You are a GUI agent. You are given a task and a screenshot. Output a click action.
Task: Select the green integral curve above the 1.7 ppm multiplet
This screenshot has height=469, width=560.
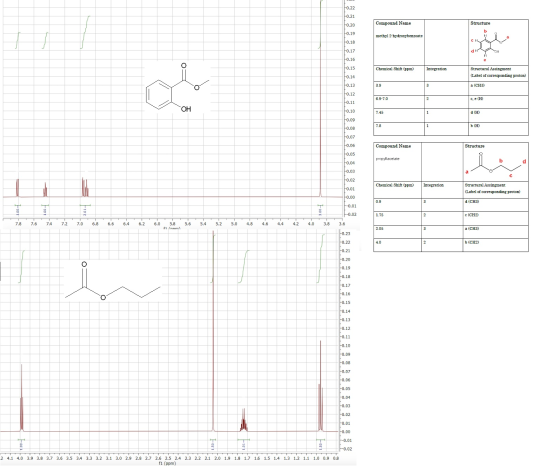(244, 266)
